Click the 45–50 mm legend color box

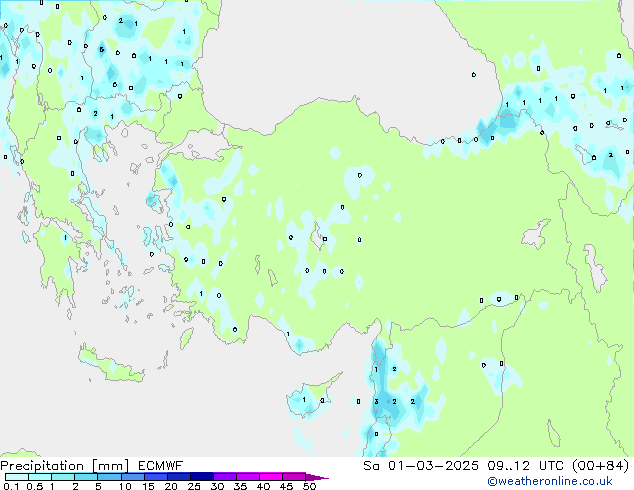click(294, 477)
